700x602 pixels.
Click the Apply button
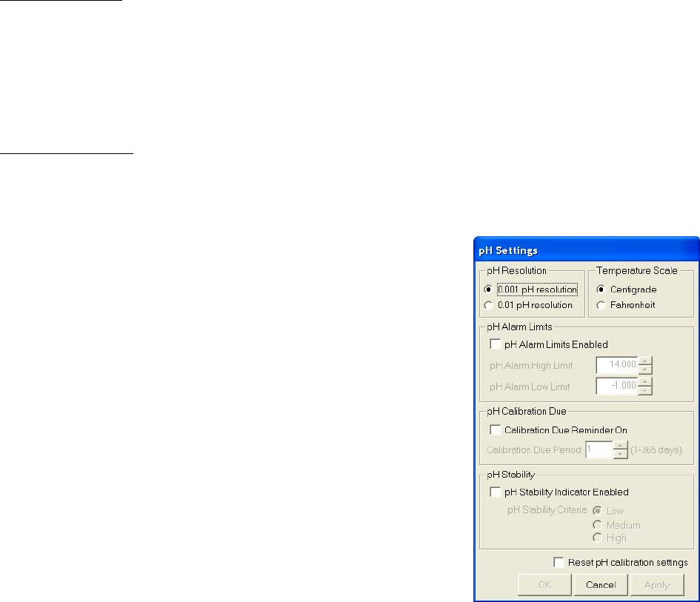click(657, 584)
